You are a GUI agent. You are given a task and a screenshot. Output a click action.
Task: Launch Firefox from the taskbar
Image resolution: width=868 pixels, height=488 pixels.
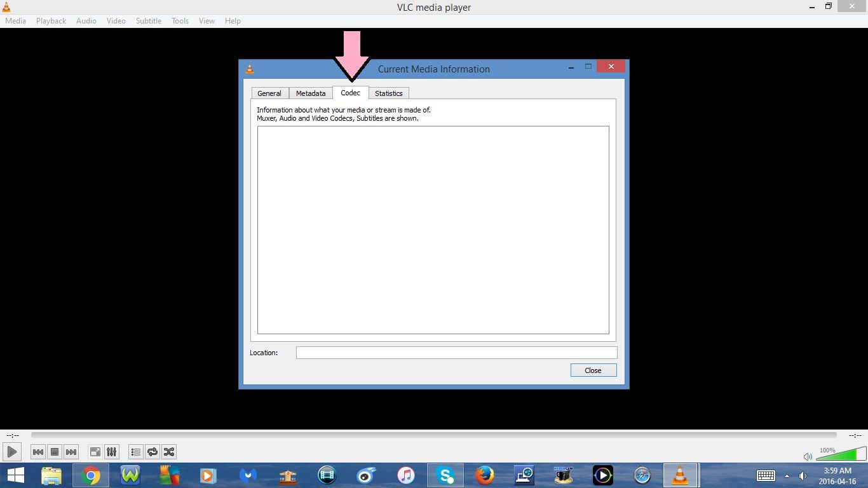coord(484,475)
